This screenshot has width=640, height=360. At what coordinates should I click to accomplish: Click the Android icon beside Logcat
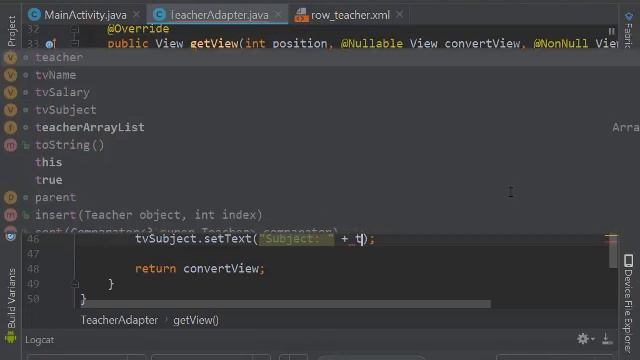coord(10,338)
